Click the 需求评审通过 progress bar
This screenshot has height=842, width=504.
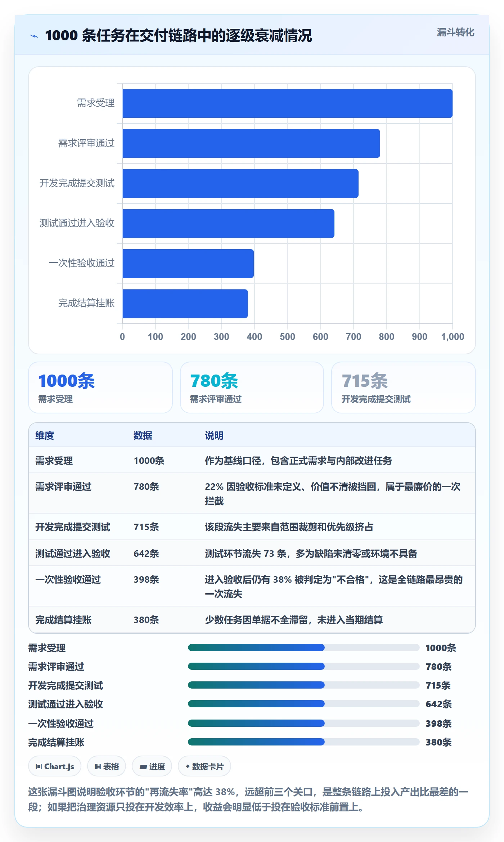tap(303, 666)
